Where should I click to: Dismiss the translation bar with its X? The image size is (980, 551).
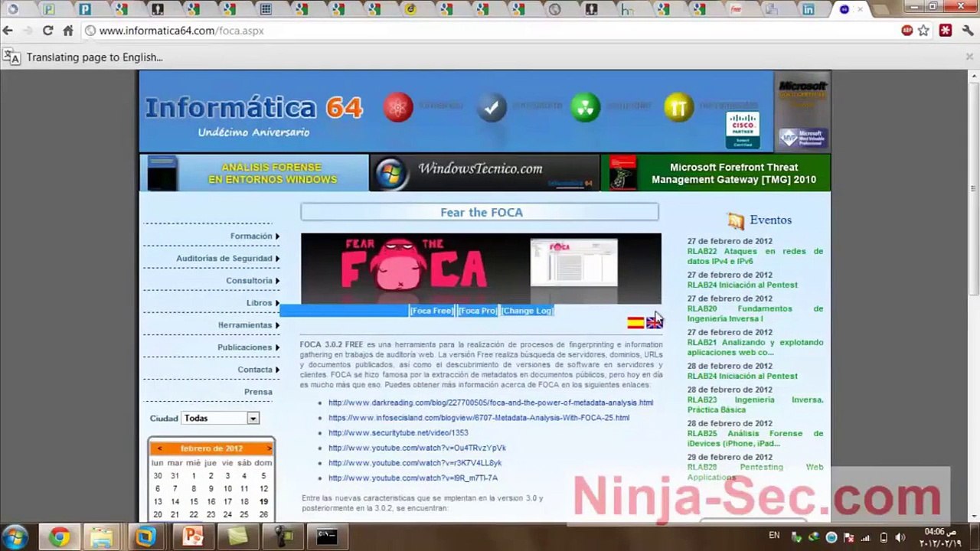(x=969, y=57)
